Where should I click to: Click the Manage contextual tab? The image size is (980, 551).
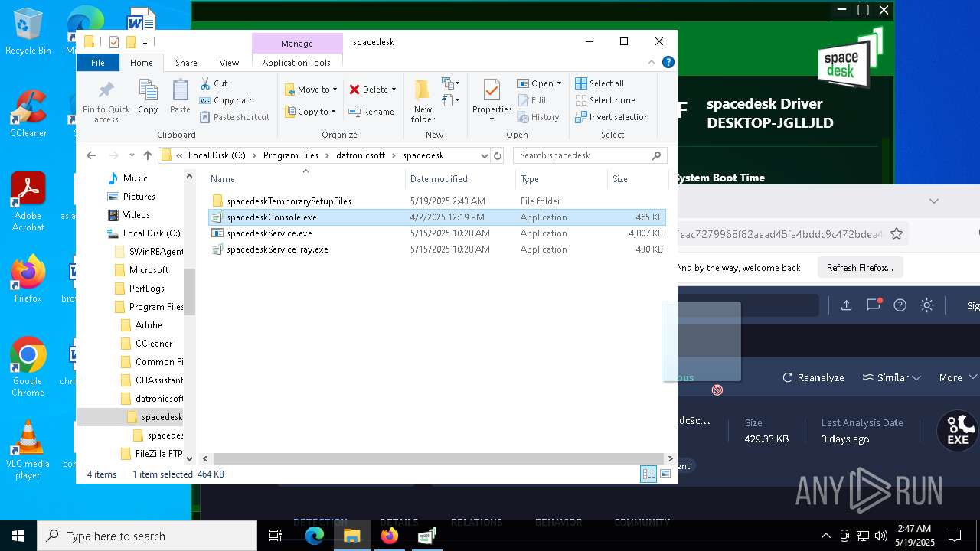click(296, 44)
